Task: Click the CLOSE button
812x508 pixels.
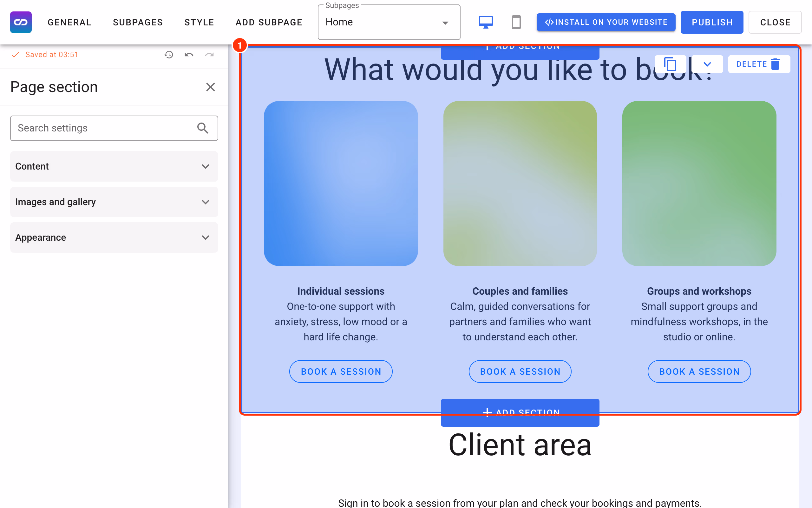Action: tap(775, 22)
